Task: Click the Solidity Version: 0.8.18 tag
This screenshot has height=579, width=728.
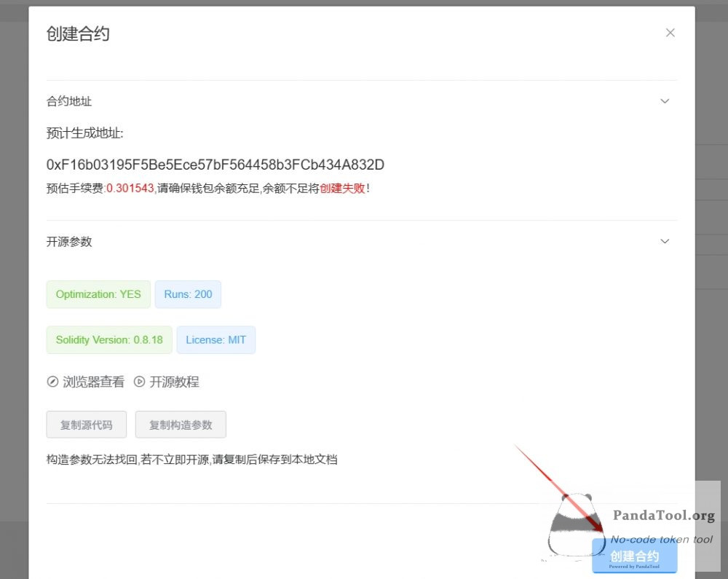Action: coord(109,340)
